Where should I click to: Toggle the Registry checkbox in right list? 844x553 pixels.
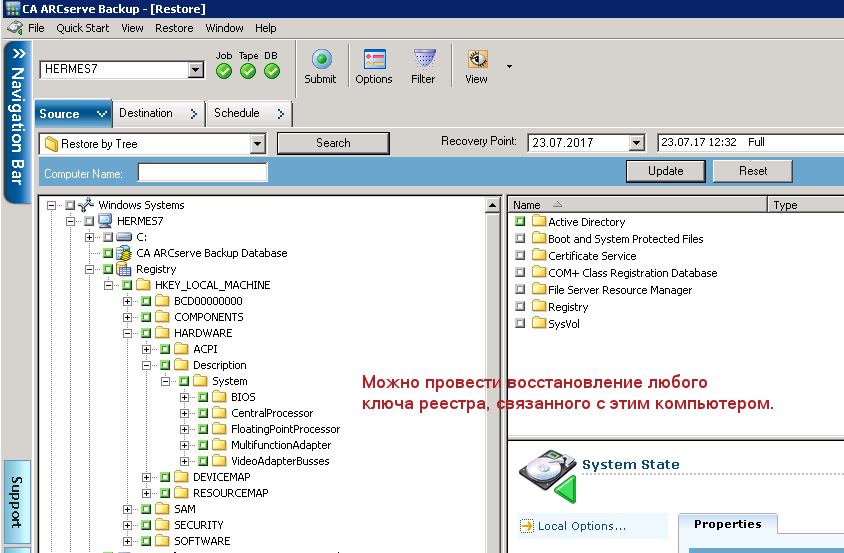519,306
